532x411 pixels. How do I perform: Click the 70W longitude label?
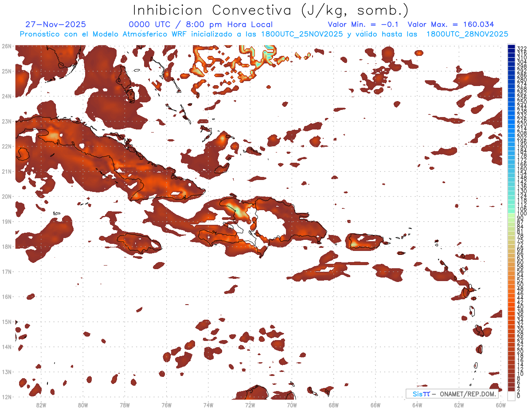coord(292,405)
